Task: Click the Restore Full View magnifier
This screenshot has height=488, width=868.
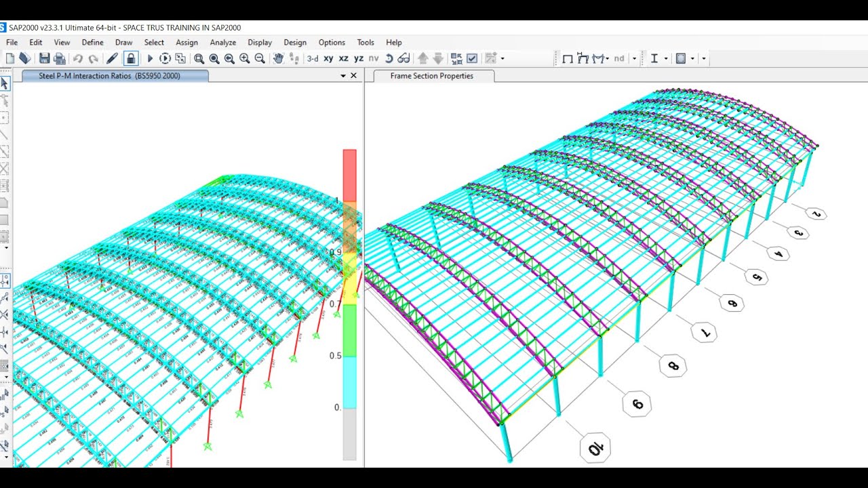Action: tap(214, 58)
